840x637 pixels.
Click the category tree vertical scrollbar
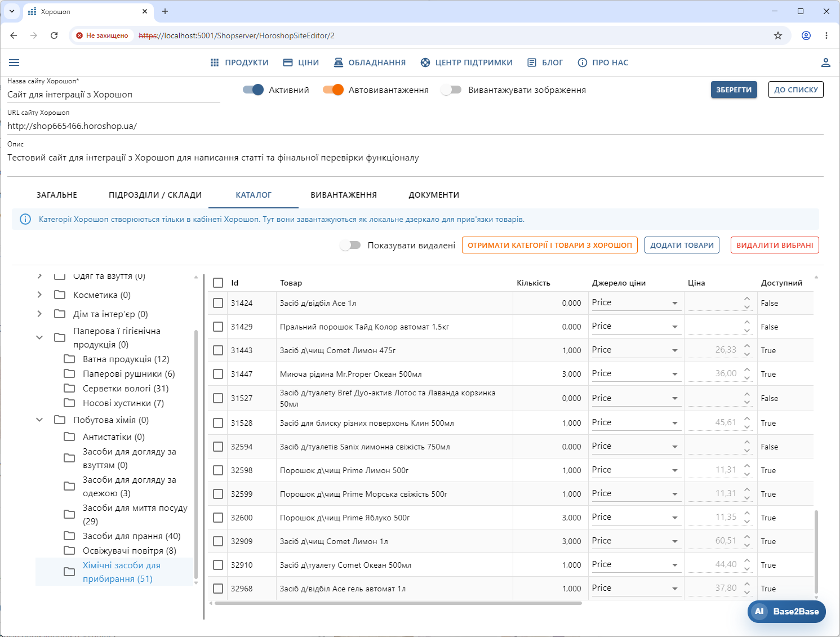(196, 454)
